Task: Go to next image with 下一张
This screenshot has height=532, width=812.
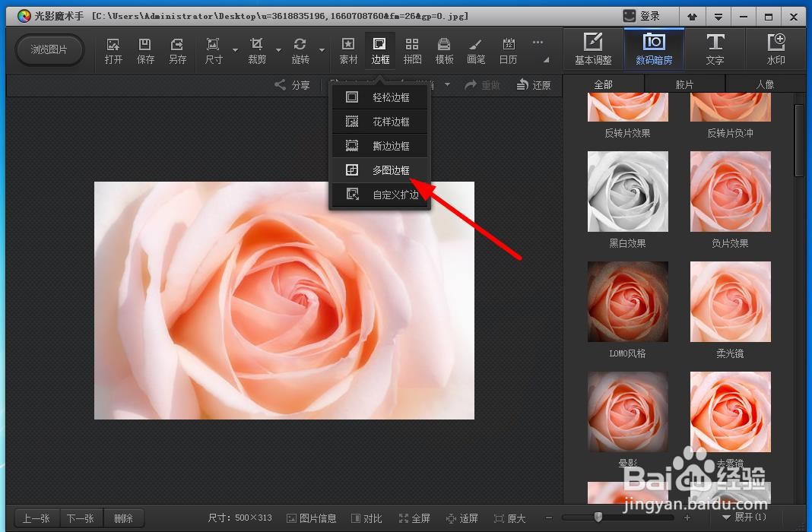Action: [x=81, y=518]
